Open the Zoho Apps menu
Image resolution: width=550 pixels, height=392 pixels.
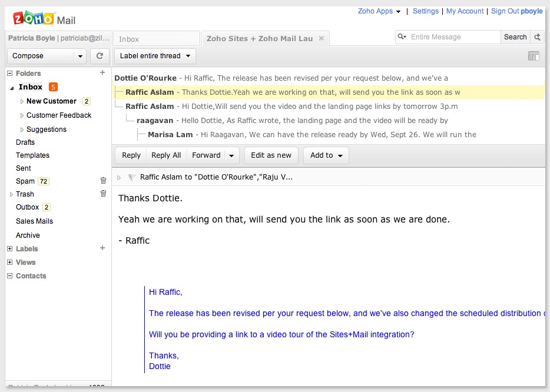point(379,11)
